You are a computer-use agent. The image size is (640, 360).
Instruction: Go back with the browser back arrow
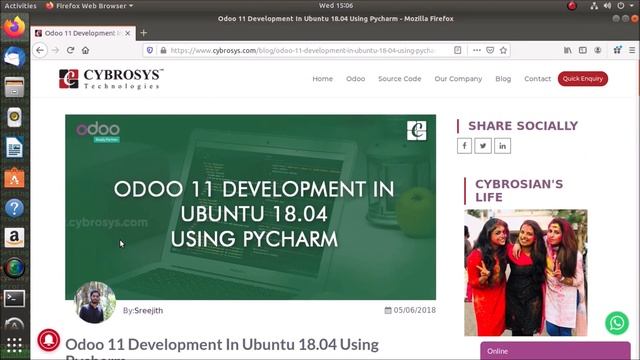[x=40, y=50]
